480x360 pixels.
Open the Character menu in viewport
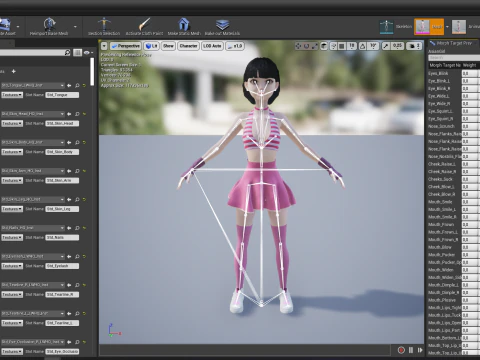[x=188, y=46]
